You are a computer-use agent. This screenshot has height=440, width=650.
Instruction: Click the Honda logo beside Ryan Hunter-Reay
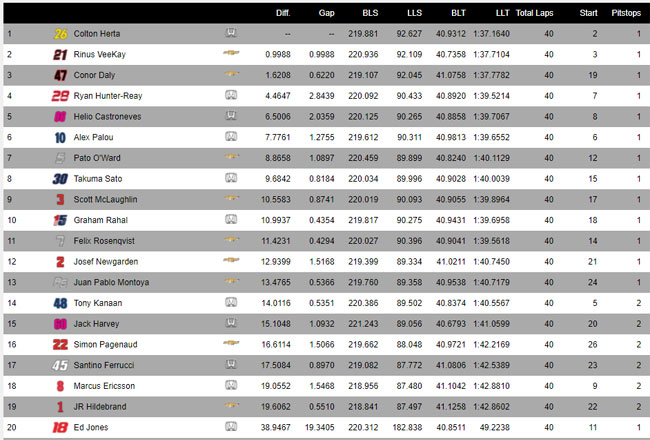[x=231, y=95]
